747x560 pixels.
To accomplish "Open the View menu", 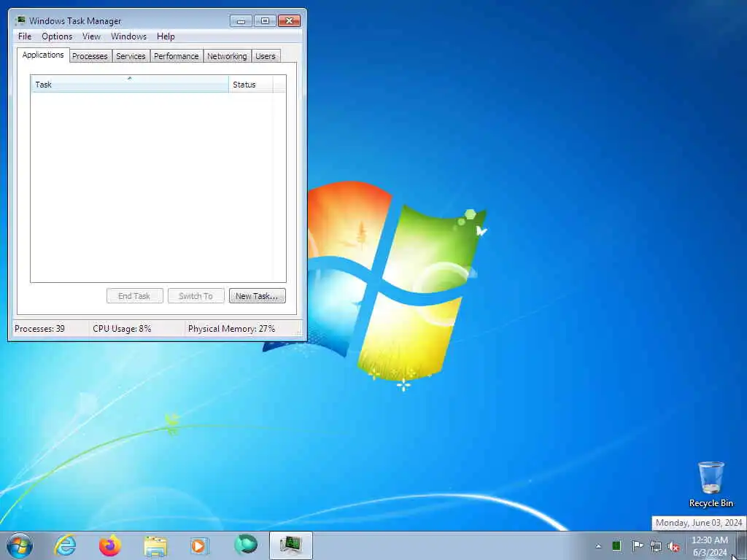I will [91, 36].
